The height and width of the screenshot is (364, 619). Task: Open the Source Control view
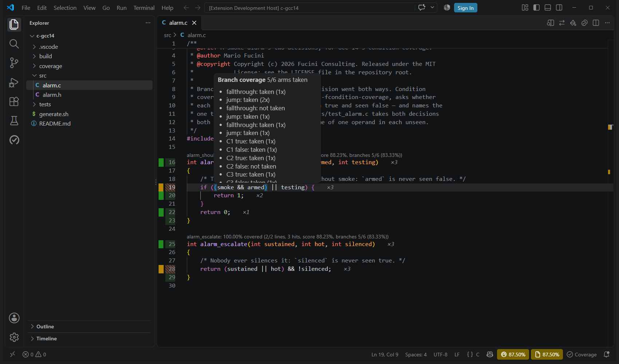[14, 63]
